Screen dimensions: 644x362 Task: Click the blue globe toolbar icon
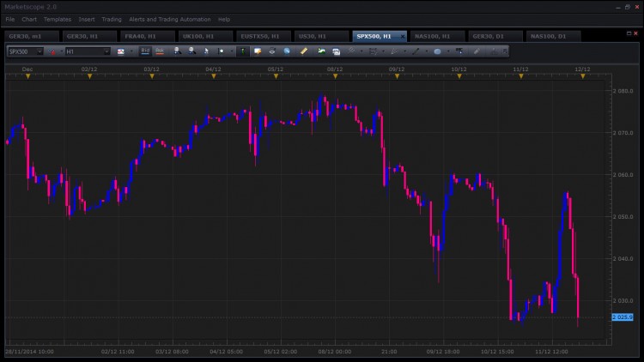click(287, 51)
